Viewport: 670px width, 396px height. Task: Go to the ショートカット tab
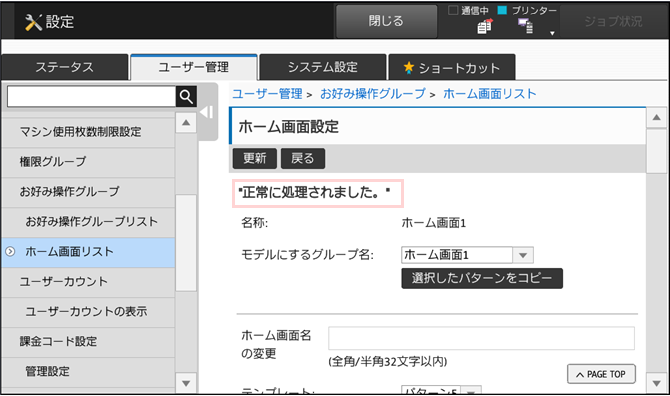[452, 67]
